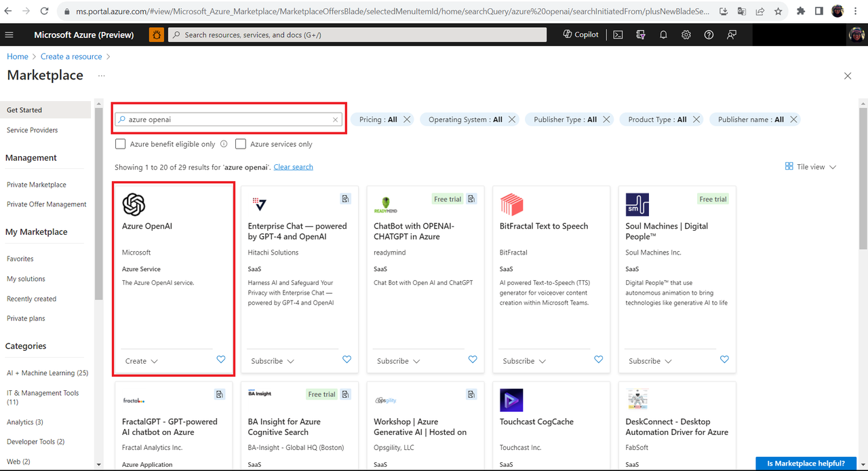868x471 pixels.
Task: Open the Help question mark menu
Action: (709, 35)
